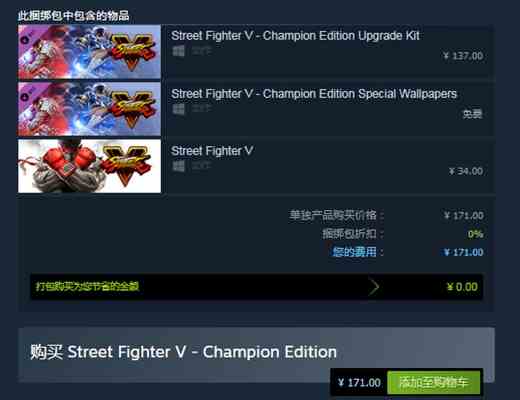
Task: Open Champion Edition Special Wallpapers title link
Action: [x=314, y=94]
